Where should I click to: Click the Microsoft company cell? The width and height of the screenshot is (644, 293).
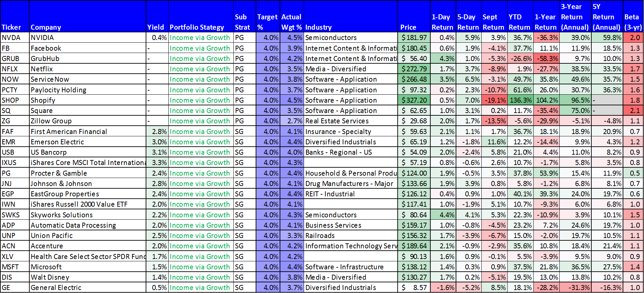[x=88, y=267]
